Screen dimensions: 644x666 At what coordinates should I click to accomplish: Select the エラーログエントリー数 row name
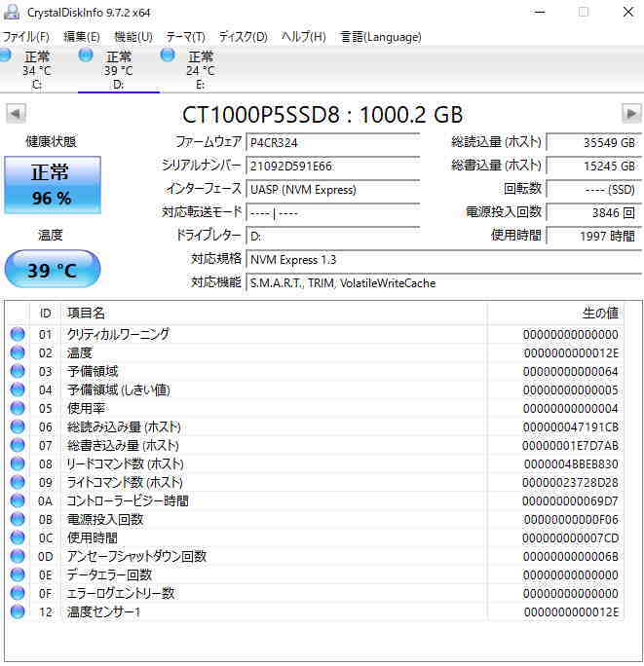[x=121, y=593]
